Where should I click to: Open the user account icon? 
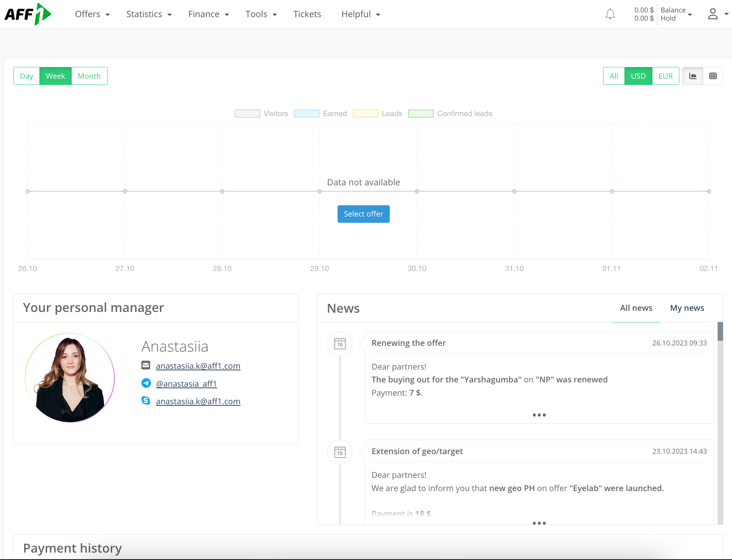pyautogui.click(x=713, y=14)
